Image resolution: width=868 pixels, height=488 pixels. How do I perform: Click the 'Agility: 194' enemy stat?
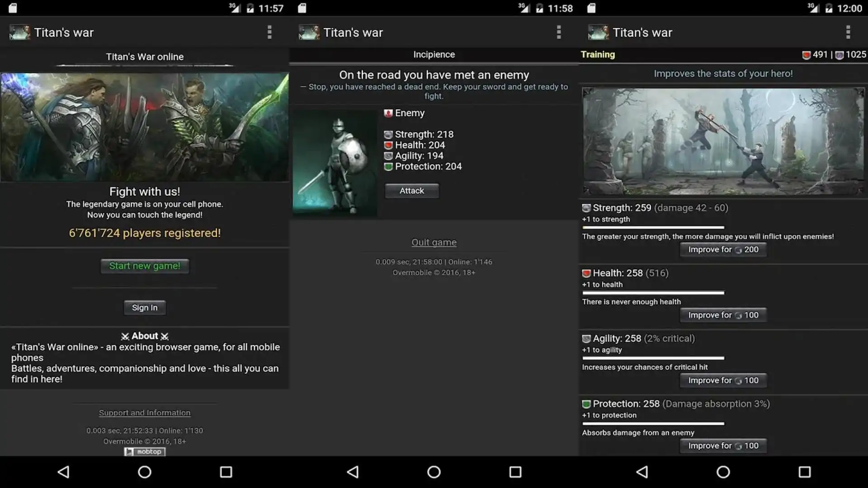(x=419, y=156)
